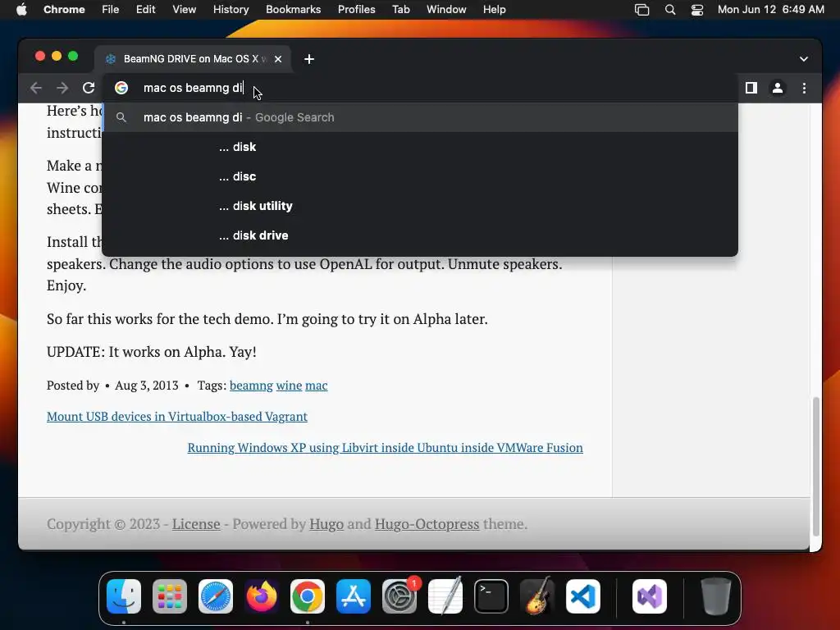Expand the tab search chevron

pos(804,59)
